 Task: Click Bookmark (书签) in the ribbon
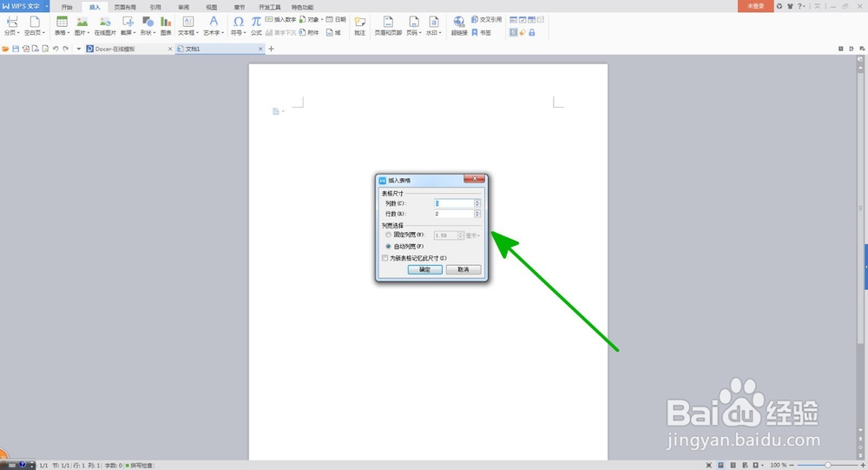[x=481, y=33]
